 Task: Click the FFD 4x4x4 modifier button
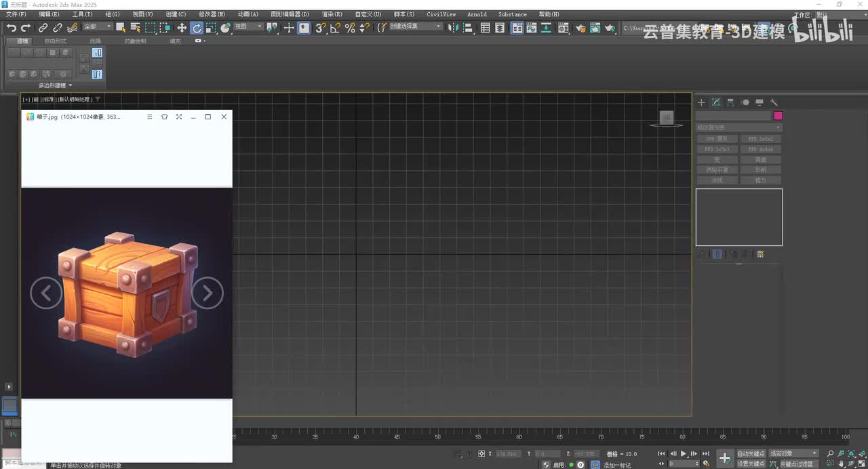point(760,149)
